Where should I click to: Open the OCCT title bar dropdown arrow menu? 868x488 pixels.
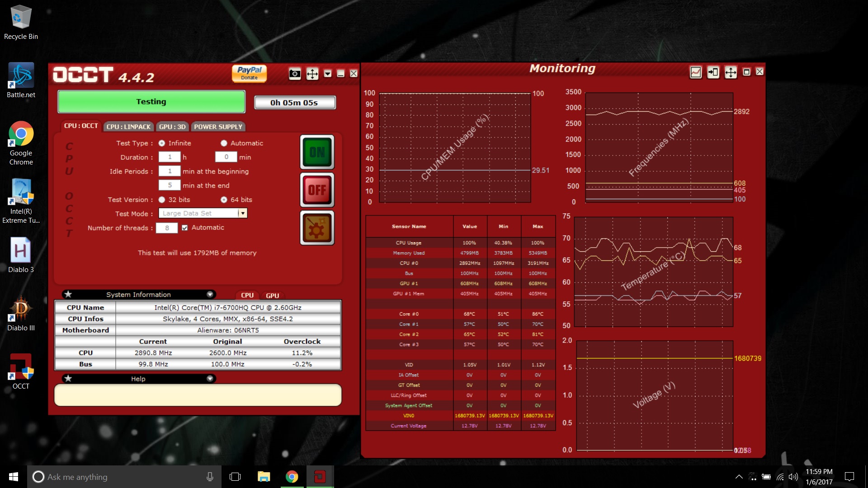328,74
